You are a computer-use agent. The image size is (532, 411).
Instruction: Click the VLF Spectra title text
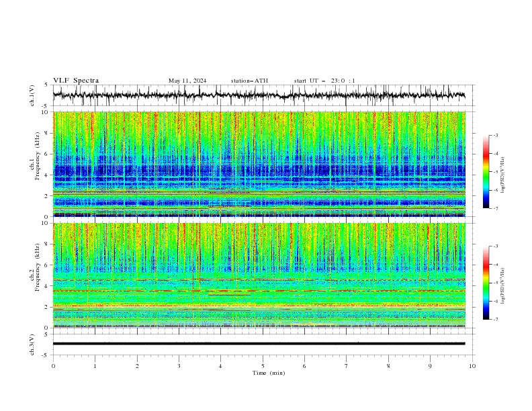pos(76,81)
